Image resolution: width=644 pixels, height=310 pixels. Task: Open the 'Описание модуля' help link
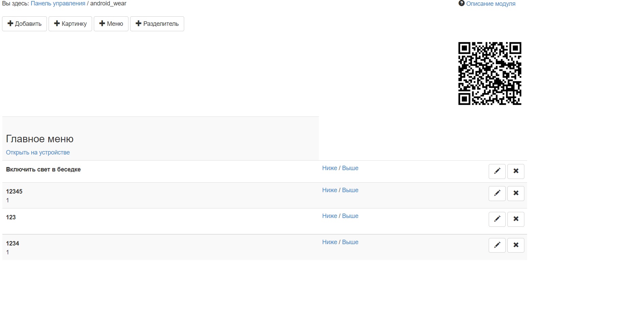point(490,4)
